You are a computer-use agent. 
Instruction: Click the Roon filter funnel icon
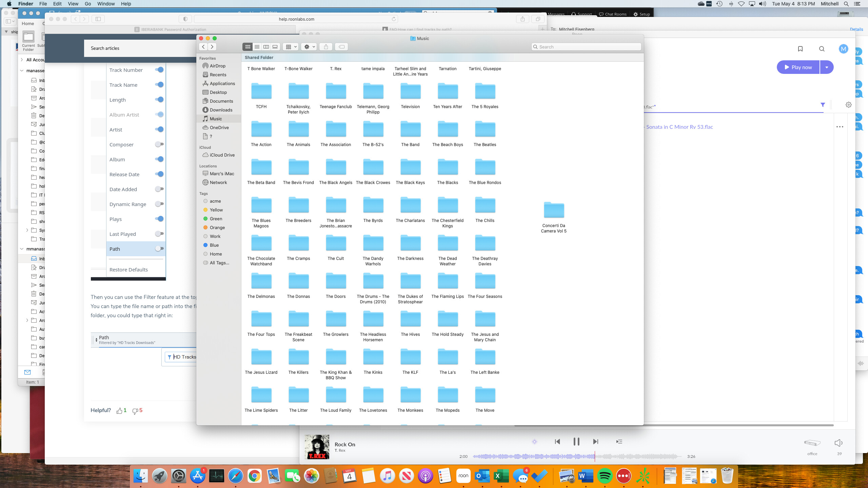[x=823, y=105]
